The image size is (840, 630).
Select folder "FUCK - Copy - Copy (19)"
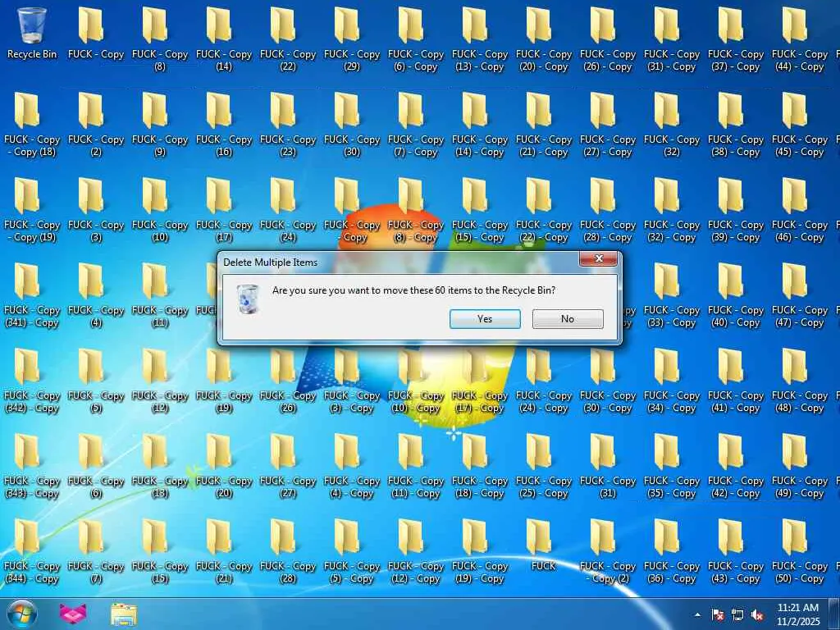(x=32, y=209)
